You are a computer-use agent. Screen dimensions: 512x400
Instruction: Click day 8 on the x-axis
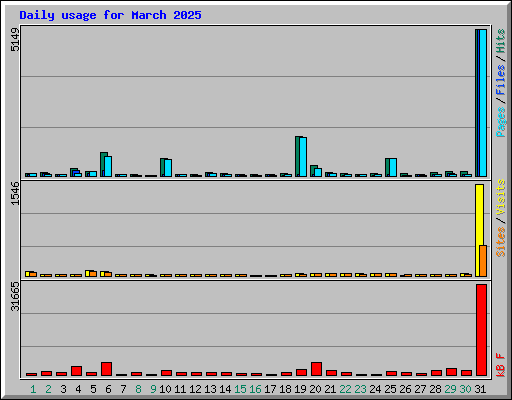click(x=138, y=389)
